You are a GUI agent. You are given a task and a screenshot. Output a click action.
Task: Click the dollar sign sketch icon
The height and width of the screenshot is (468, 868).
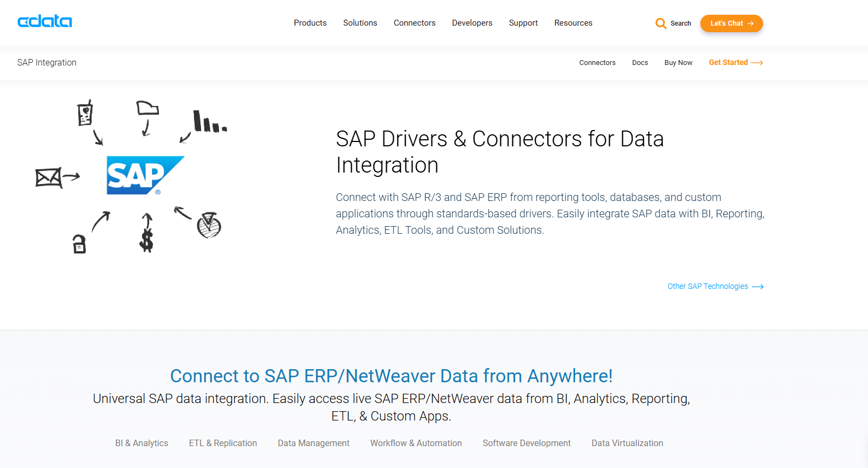coord(146,239)
